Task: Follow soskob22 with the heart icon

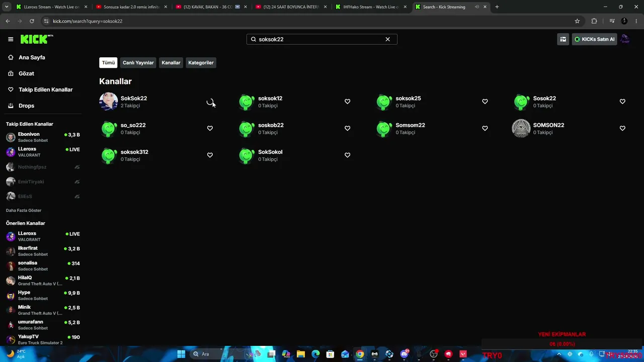Action: tap(347, 128)
